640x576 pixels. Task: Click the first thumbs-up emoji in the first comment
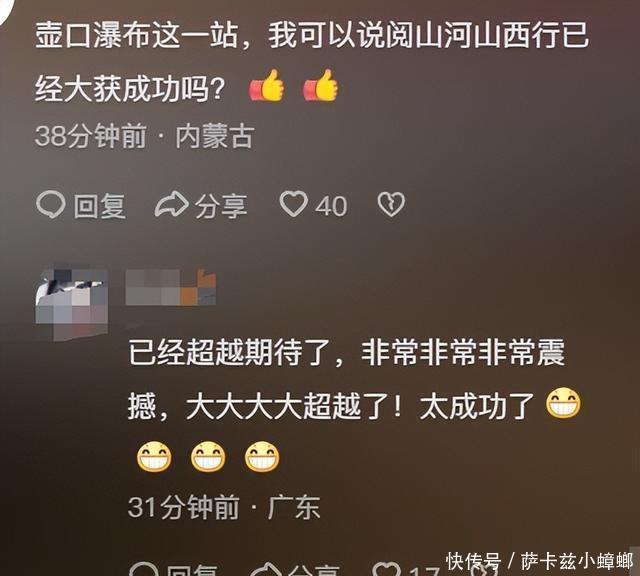click(x=267, y=85)
